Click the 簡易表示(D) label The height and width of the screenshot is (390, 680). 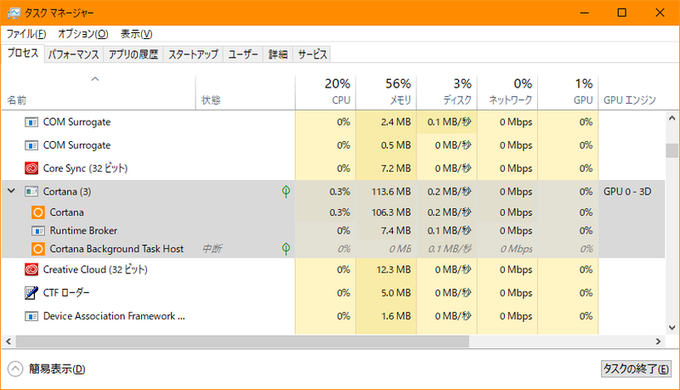57,369
